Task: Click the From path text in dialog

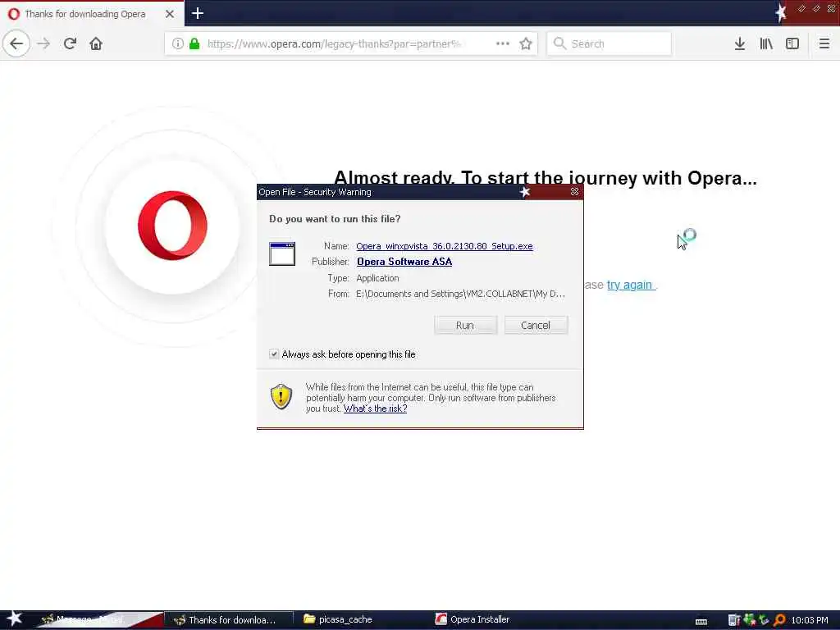Action: pyautogui.click(x=460, y=294)
